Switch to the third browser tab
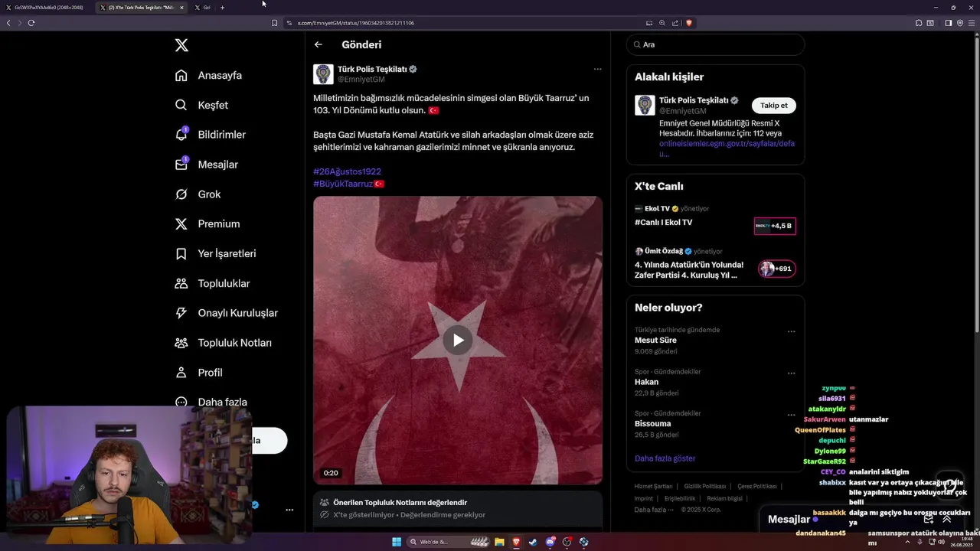Viewport: 980px width, 551px height. point(203,8)
